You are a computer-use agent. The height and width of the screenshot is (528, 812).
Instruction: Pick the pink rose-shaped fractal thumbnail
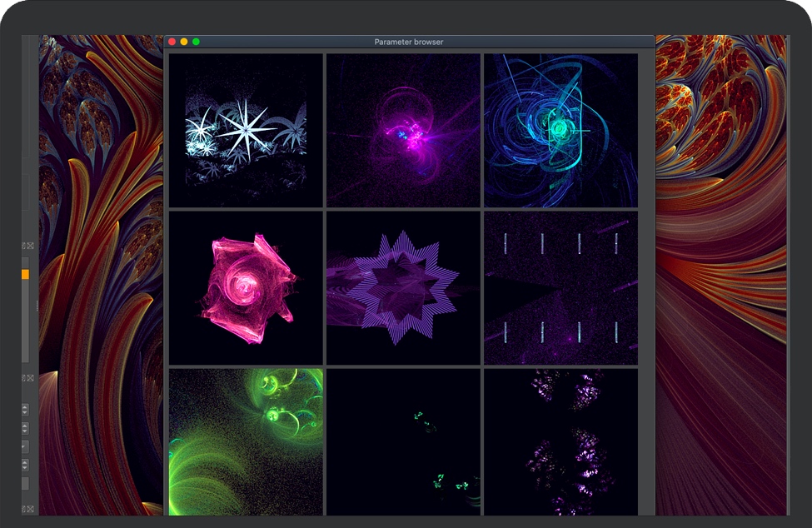pos(245,287)
